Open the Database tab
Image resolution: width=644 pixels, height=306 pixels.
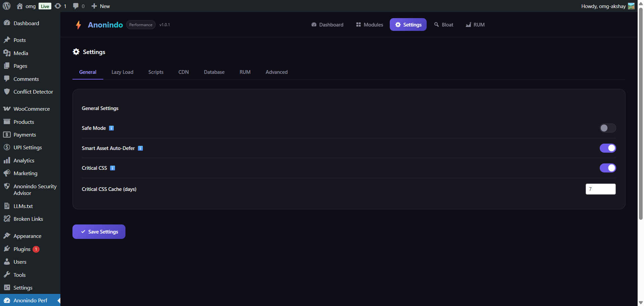[x=214, y=72]
